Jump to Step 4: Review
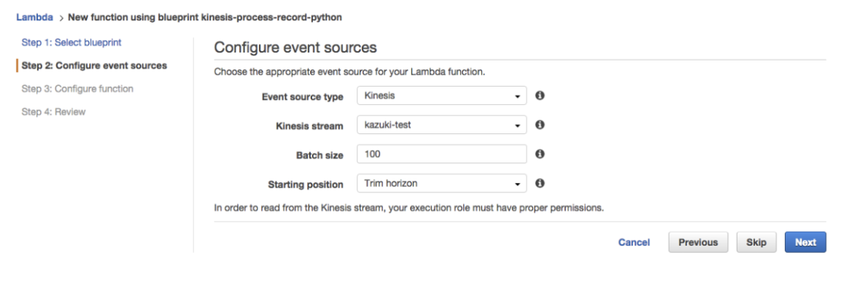Image resolution: width=868 pixels, height=293 pixels. tap(53, 112)
